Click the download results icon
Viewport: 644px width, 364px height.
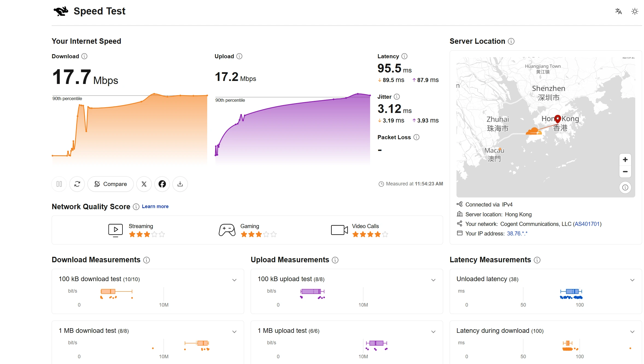click(x=180, y=184)
